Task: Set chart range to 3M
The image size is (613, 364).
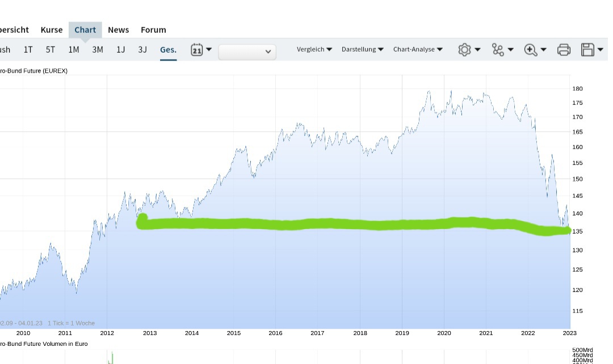Action: pos(98,49)
